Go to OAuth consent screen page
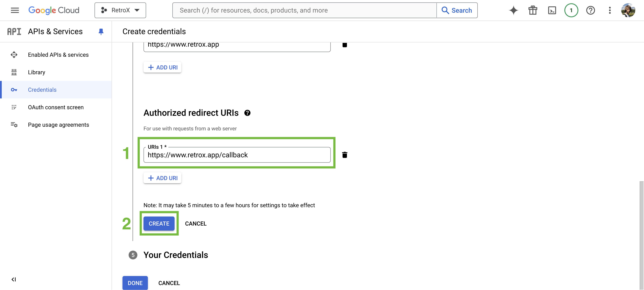 point(56,107)
